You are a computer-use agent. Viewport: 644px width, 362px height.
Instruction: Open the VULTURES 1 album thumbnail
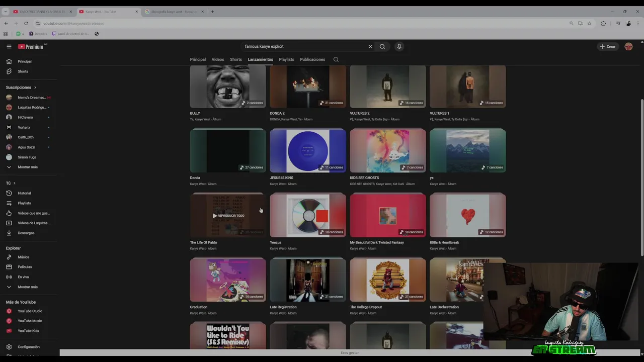[468, 86]
